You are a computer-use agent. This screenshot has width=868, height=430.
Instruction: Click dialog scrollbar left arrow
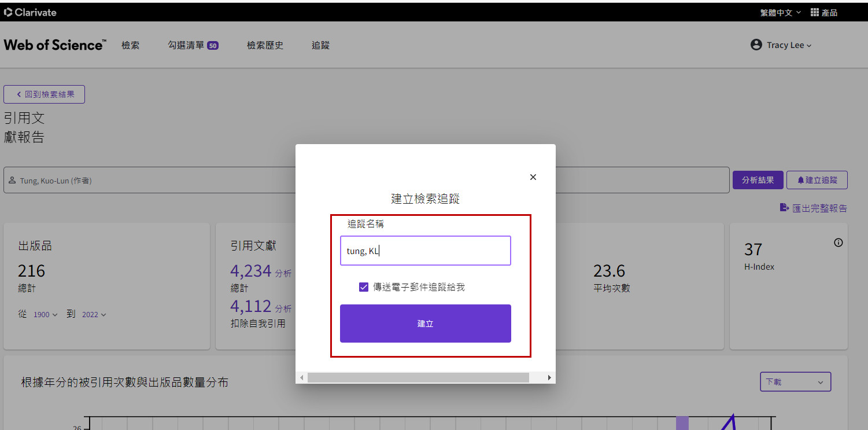pos(301,377)
